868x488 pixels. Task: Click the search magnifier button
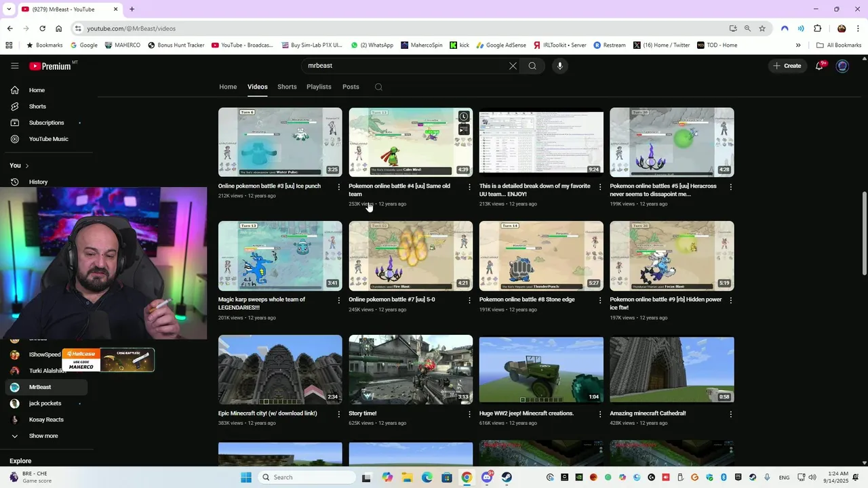(532, 66)
